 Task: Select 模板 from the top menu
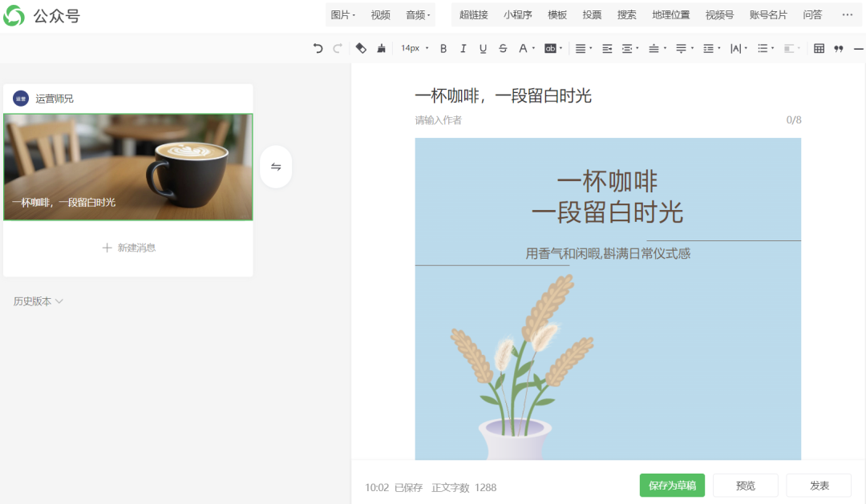[557, 15]
